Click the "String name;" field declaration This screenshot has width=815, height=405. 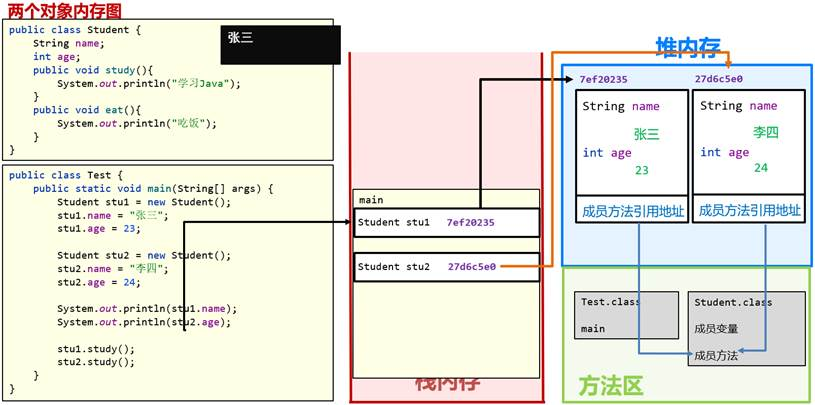[69, 44]
